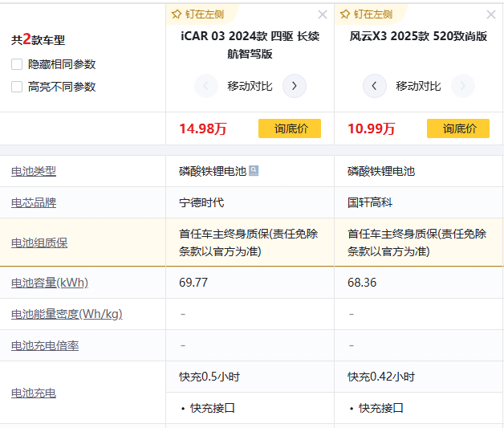Select 快充接口 under 风云X3
Viewport: 504px width, 428px height.
[381, 408]
